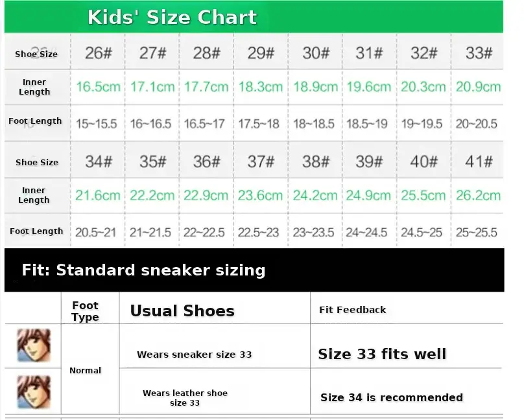Click the avatar beside leather shoe row
Viewport: 524px width, 420px height.
[34, 392]
